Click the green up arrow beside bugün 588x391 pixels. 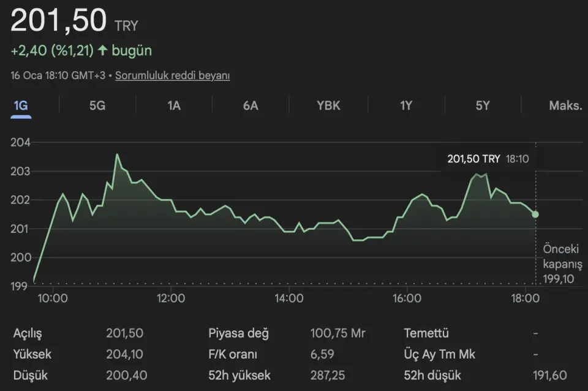(x=102, y=50)
